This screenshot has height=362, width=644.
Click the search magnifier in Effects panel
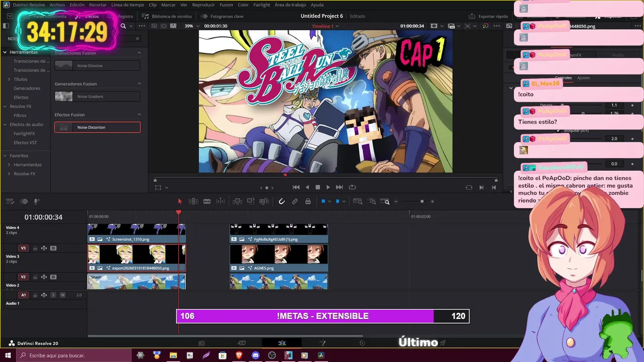point(123,26)
